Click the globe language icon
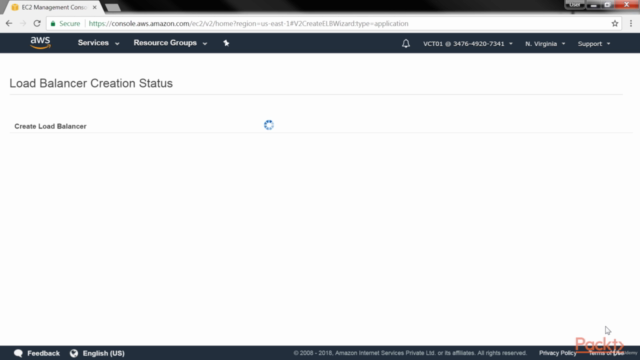Screen dimensions: 640x360 [74, 353]
